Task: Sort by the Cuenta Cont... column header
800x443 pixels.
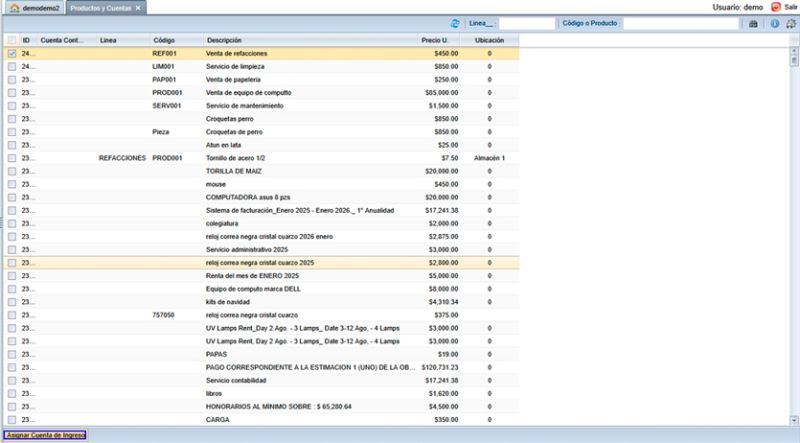Action: tap(66, 40)
